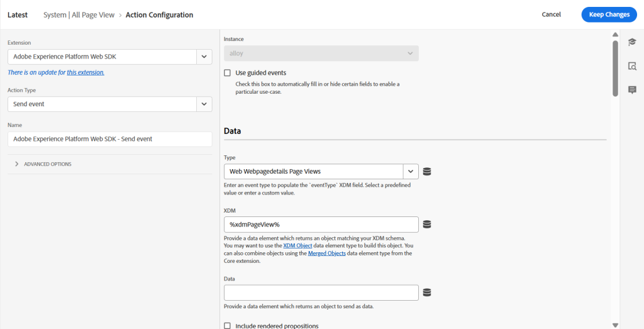This screenshot has height=329, width=644.
Task: Click the Action Type field showing Send event
Action: coord(103,104)
